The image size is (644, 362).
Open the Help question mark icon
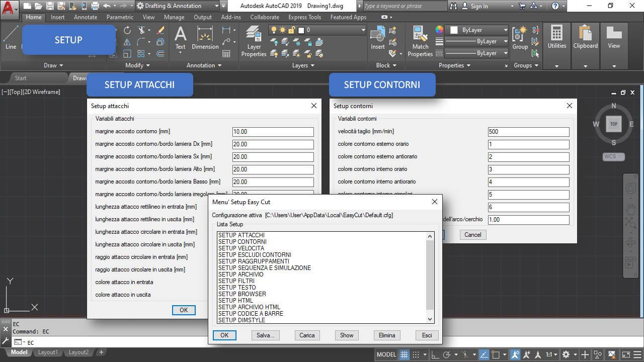coord(555,6)
